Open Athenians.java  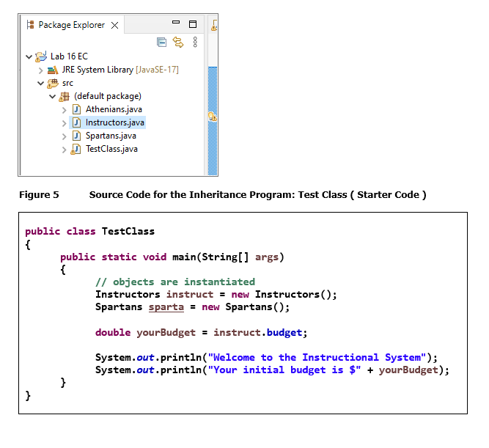coord(114,109)
